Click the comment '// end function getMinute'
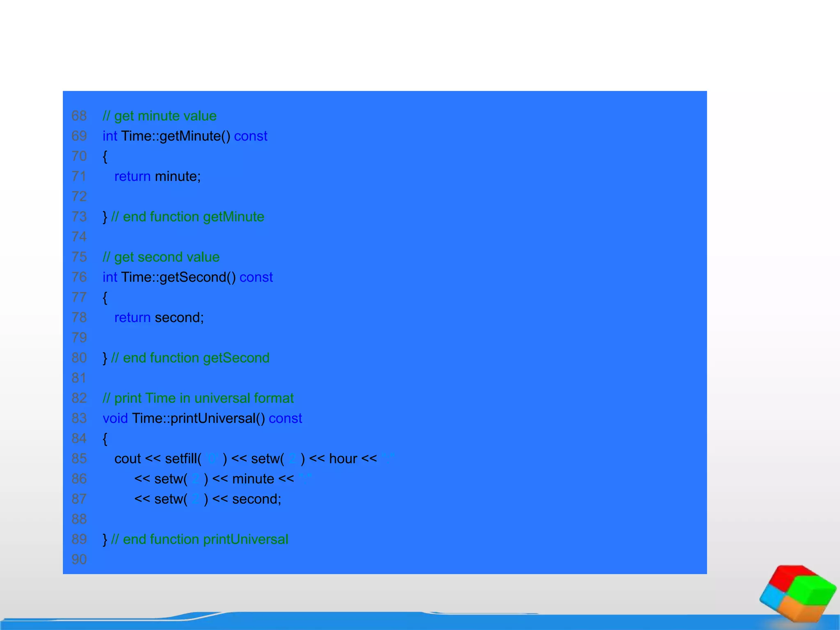Screen dimensions: 840x630 coord(188,217)
